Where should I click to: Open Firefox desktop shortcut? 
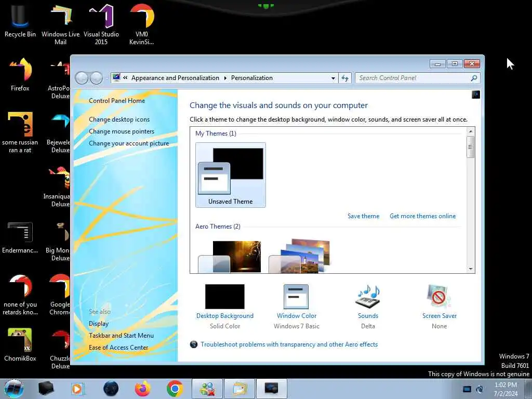[x=20, y=74]
